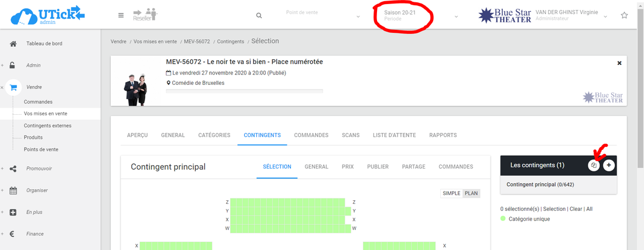Add a new contingent with plus icon

point(609,166)
